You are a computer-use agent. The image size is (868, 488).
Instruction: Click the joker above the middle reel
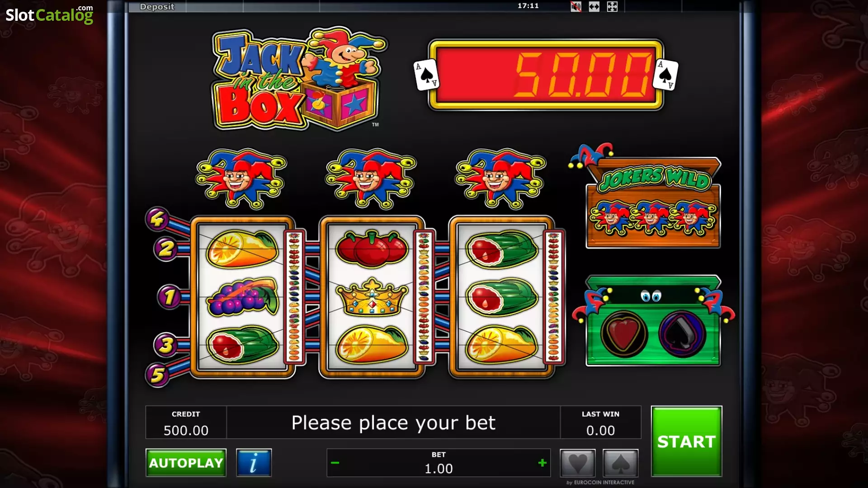pyautogui.click(x=371, y=179)
